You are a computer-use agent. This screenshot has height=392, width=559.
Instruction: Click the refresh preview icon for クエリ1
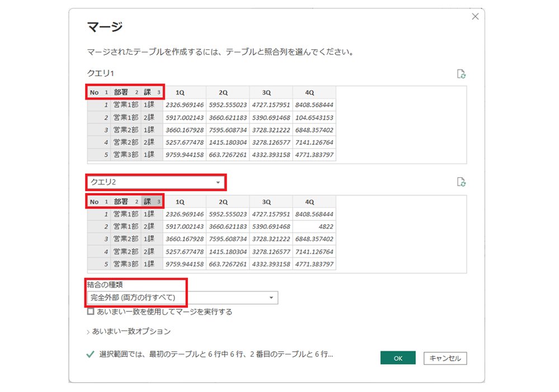(461, 74)
